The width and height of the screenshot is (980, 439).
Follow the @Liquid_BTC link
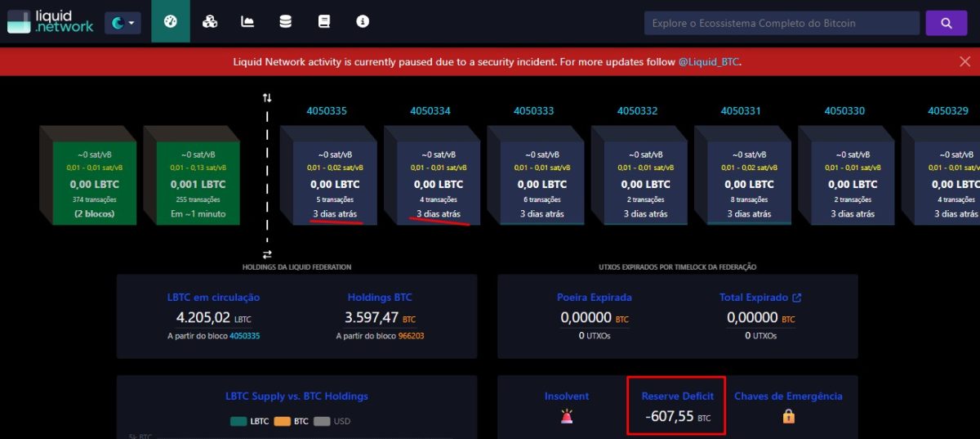(x=709, y=61)
